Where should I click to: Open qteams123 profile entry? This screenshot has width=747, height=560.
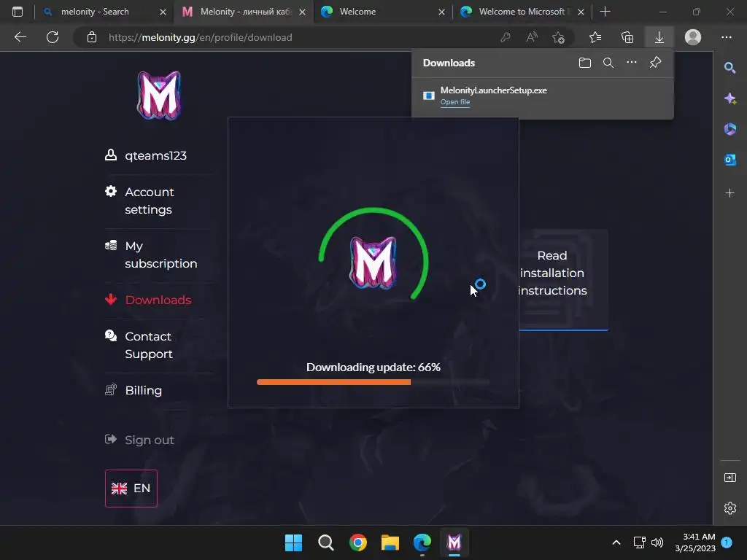(x=146, y=155)
